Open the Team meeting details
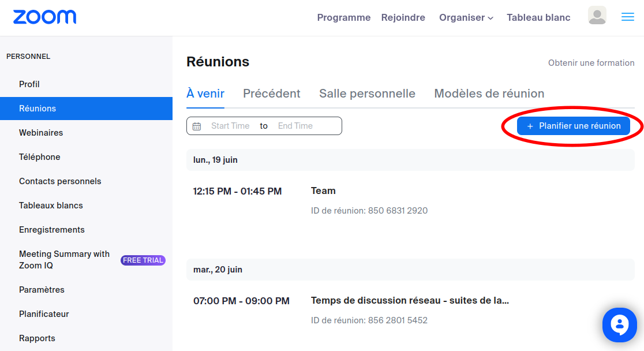 [x=323, y=191]
